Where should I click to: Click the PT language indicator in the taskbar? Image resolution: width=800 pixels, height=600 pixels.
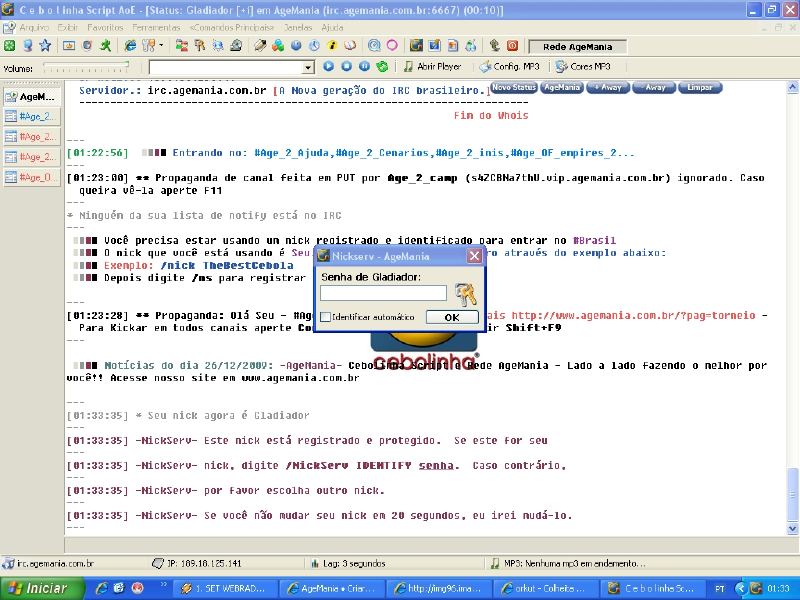click(719, 588)
